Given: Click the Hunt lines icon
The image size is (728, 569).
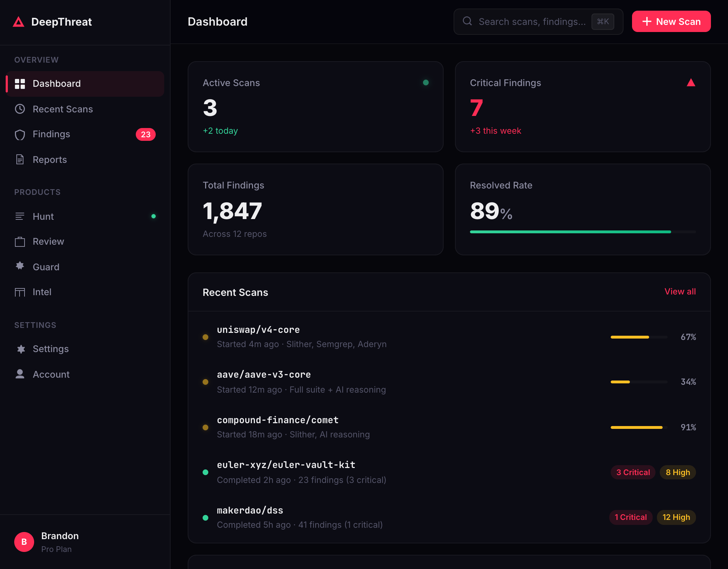Looking at the screenshot, I should [20, 216].
